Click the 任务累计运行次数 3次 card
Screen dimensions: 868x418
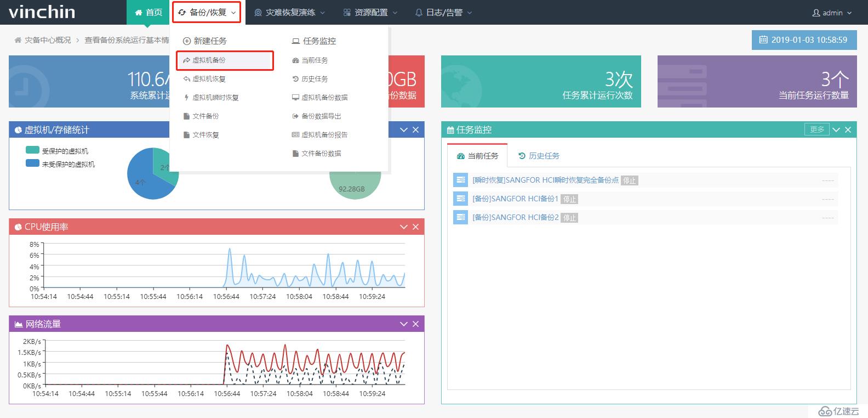(541, 81)
